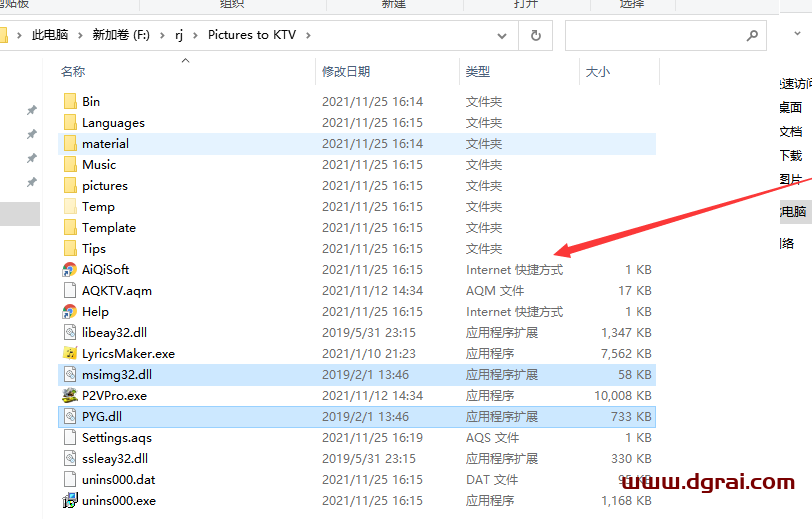The height and width of the screenshot is (519, 812).
Task: Select the material folder name
Action: 105,143
